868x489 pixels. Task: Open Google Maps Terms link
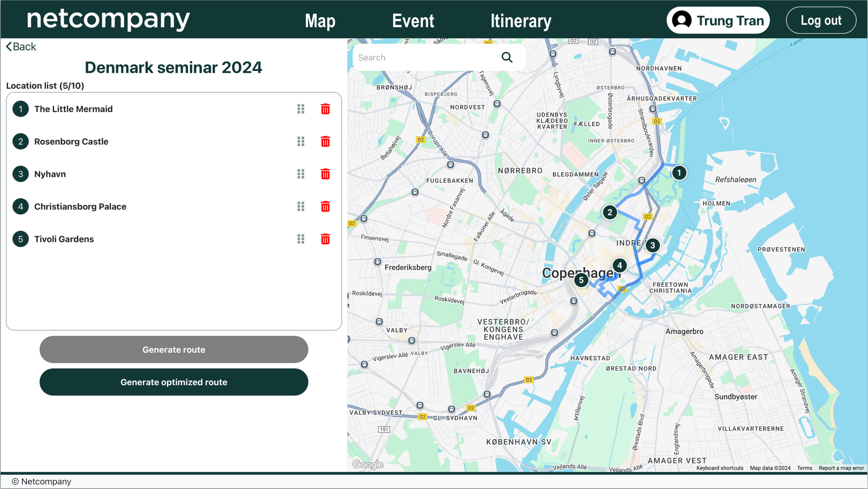pos(804,468)
